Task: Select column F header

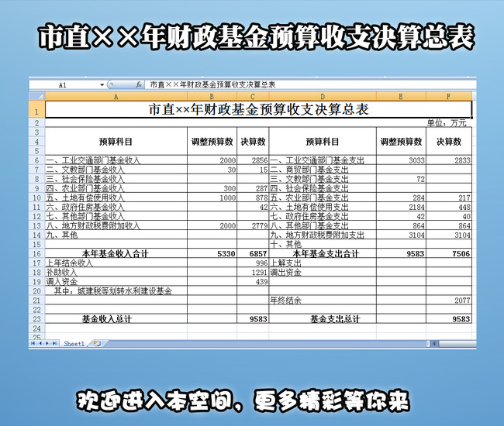Action: point(449,96)
